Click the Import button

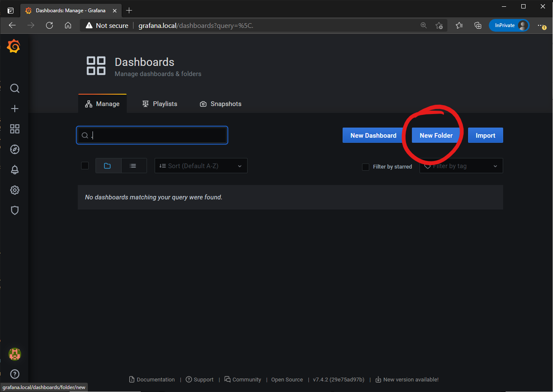click(x=485, y=135)
